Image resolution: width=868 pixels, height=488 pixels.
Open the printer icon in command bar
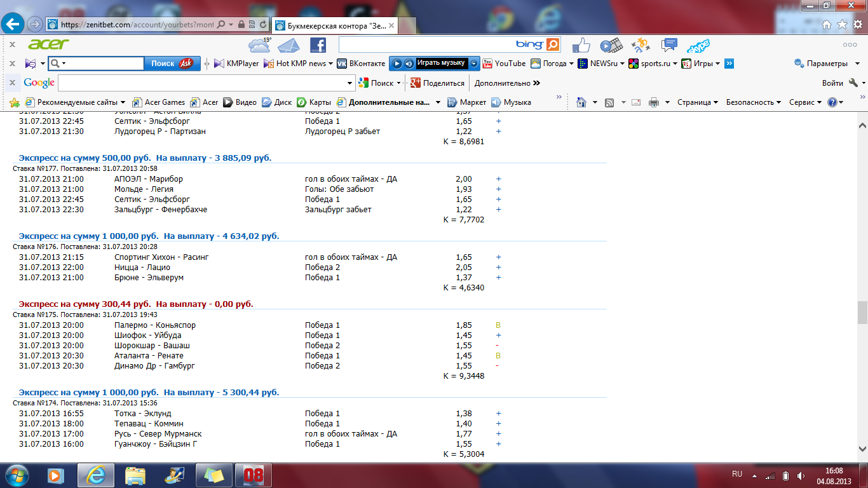click(654, 102)
